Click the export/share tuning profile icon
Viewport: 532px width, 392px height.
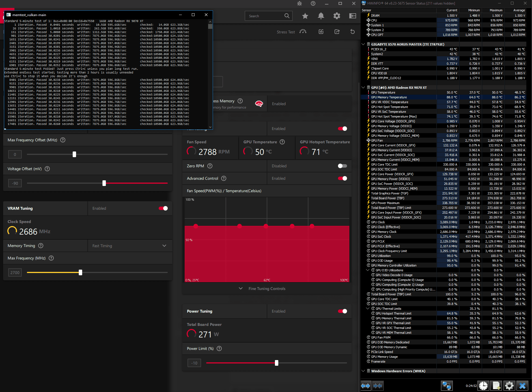tap(337, 32)
